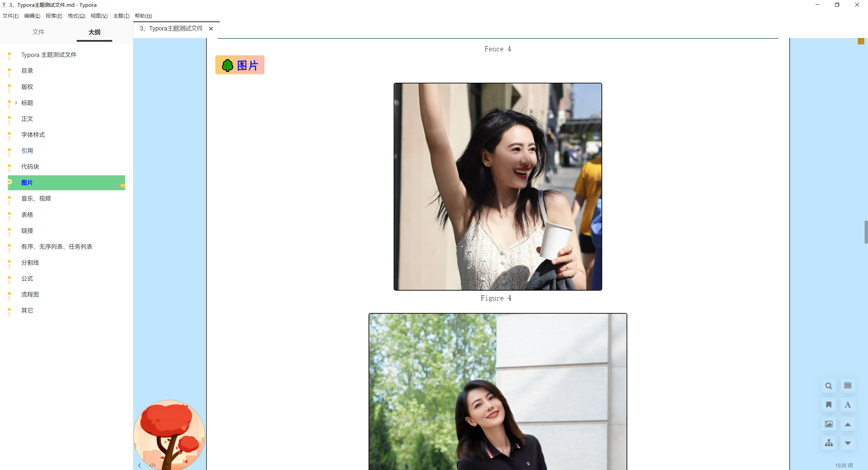Switch to the 大纲 sidebar tab
Image resolution: width=868 pixels, height=470 pixels.
[x=94, y=32]
